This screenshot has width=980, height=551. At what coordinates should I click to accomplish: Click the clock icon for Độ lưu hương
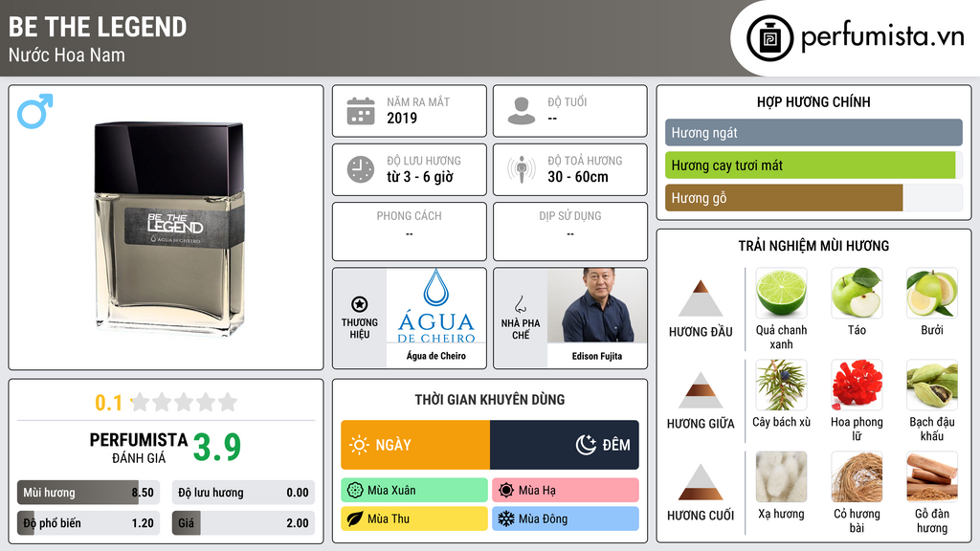(361, 169)
